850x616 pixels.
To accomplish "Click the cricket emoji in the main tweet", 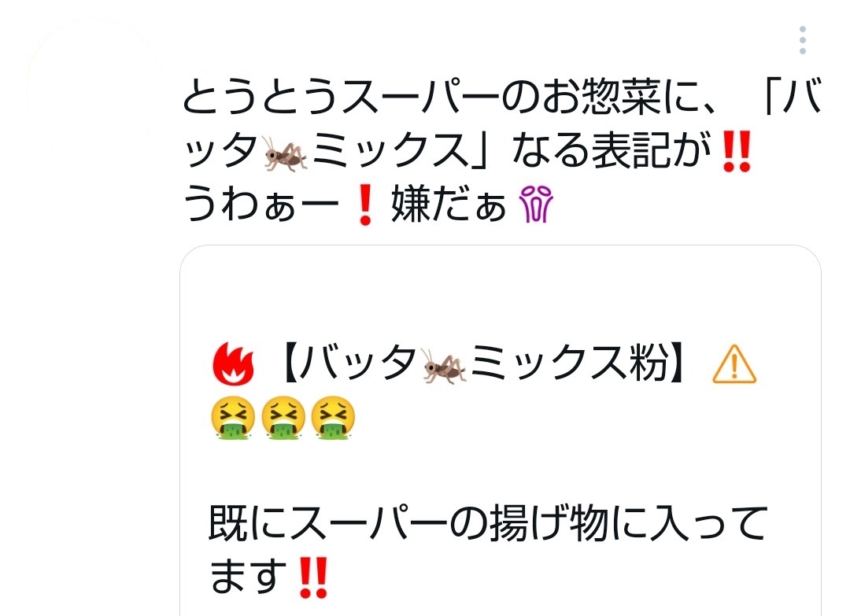I will point(285,153).
